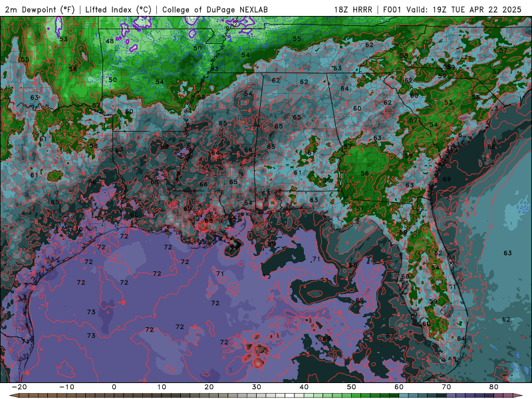Click the "College of DuPage NEXLAB" credit text
Image resolution: width=532 pixels, height=399 pixels.
[x=215, y=10]
